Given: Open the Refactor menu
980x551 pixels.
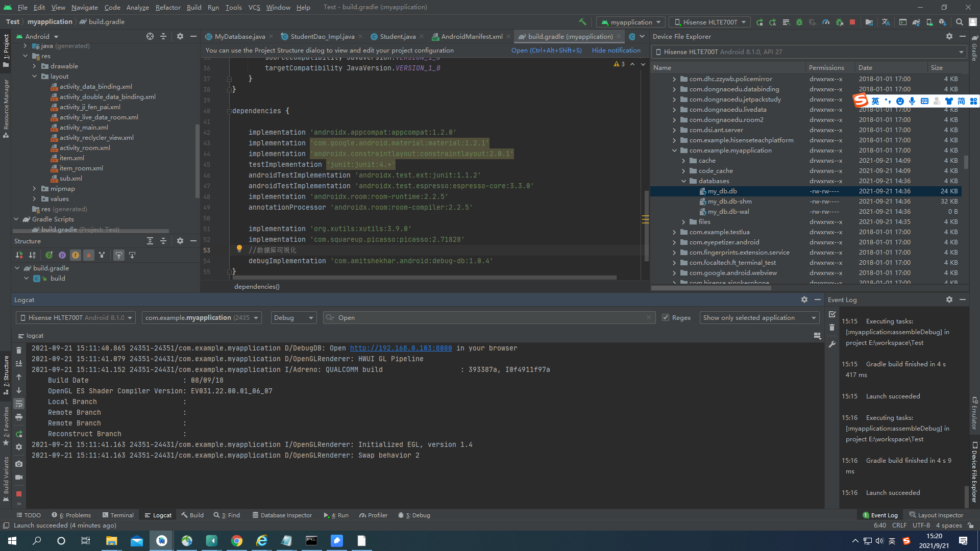Looking at the screenshot, I should pos(168,7).
